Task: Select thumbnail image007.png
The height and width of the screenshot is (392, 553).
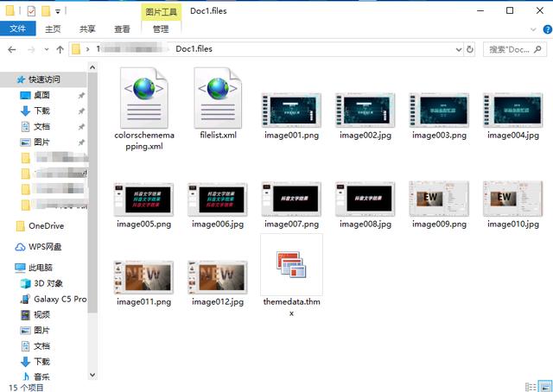Action: (291, 199)
